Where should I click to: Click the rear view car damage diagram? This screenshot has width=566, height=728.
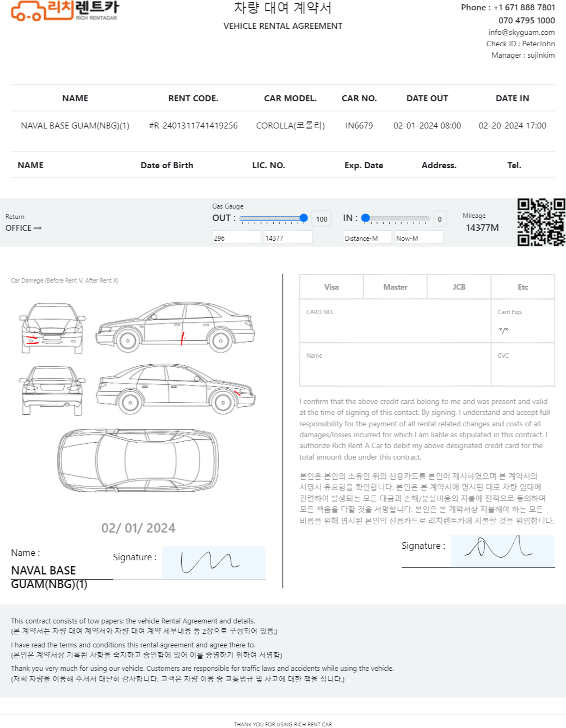pos(52,390)
